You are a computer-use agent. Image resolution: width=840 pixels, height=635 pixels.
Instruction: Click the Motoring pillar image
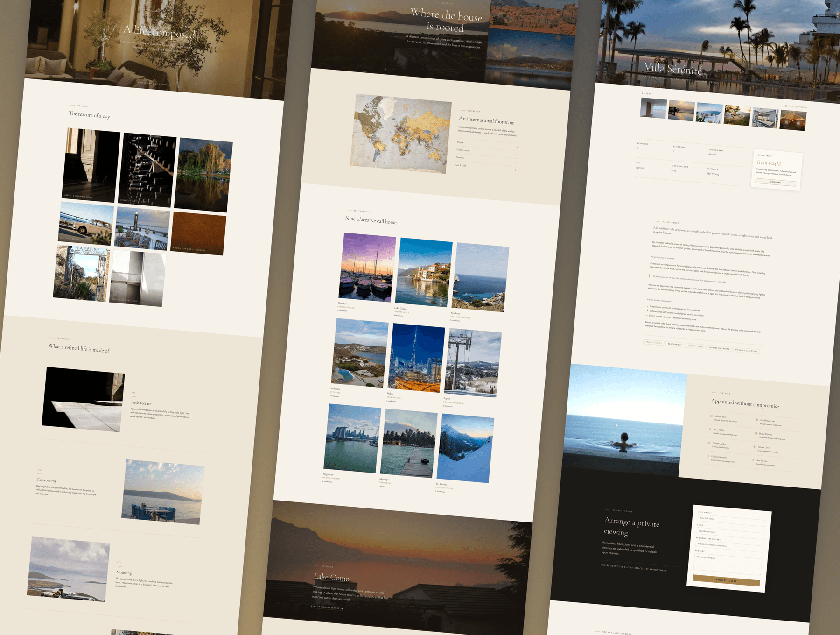(69, 569)
